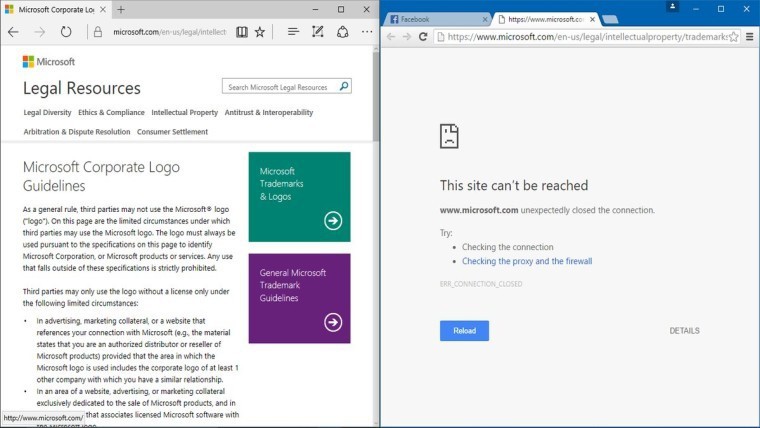Click the Edge refresh button
Screen dimensions: 760x428
(x=66, y=32)
